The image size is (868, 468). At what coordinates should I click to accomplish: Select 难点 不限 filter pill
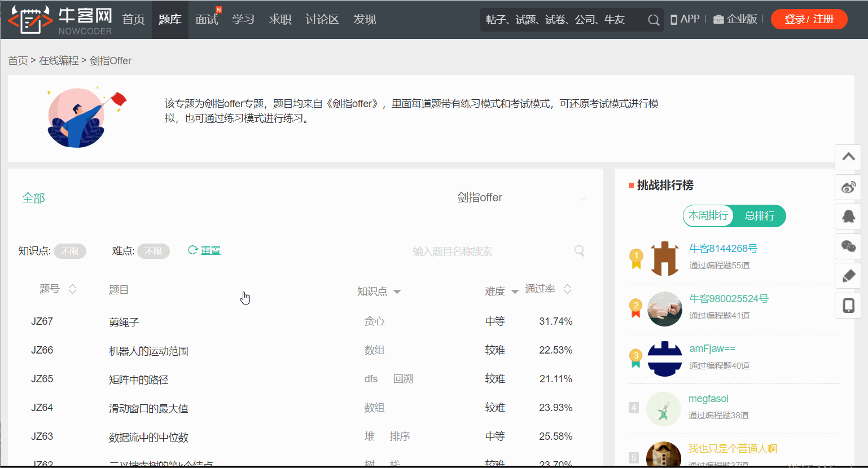[x=154, y=251]
